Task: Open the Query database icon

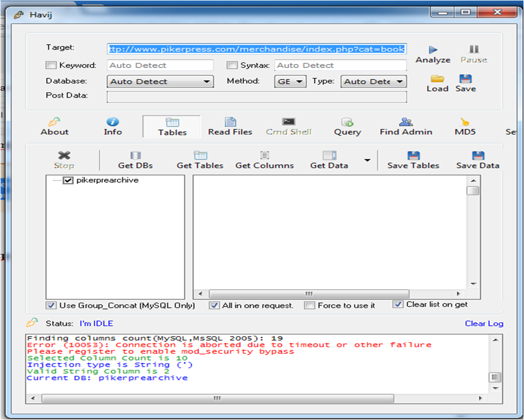Action: click(347, 122)
